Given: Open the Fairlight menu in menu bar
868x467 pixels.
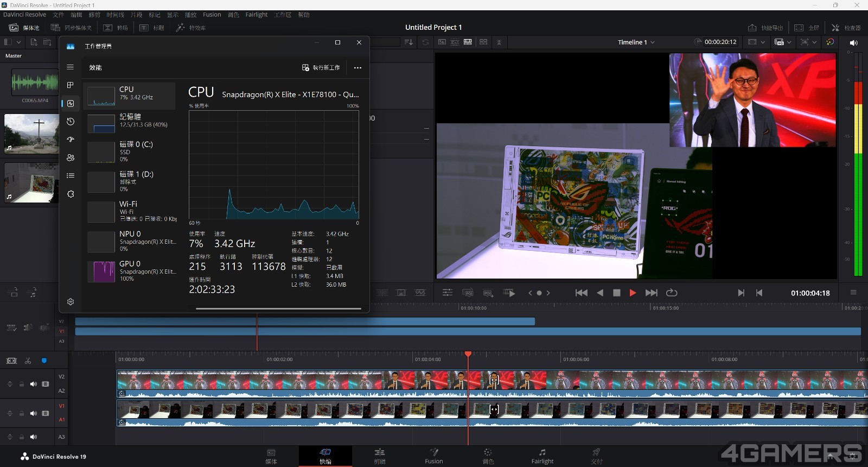Looking at the screenshot, I should pos(256,15).
